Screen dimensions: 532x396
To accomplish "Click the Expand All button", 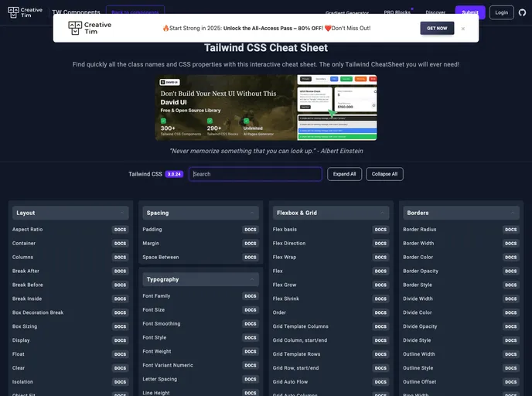I will 344,174.
